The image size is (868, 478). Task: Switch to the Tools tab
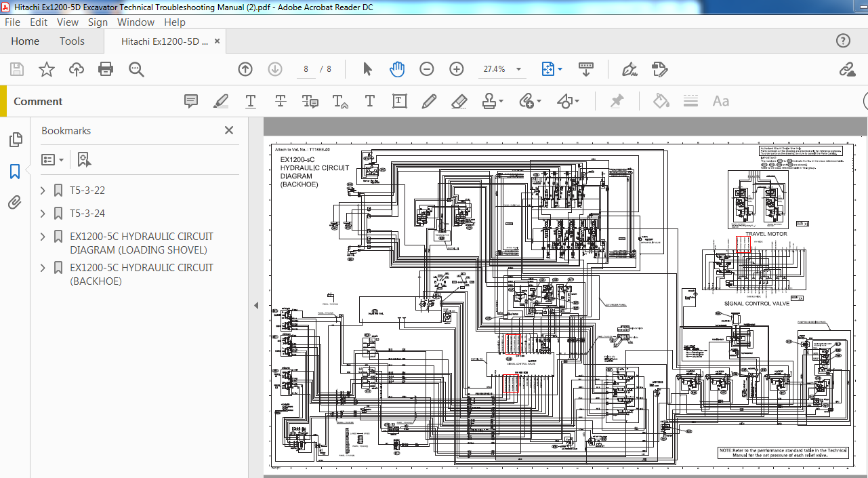(x=72, y=41)
